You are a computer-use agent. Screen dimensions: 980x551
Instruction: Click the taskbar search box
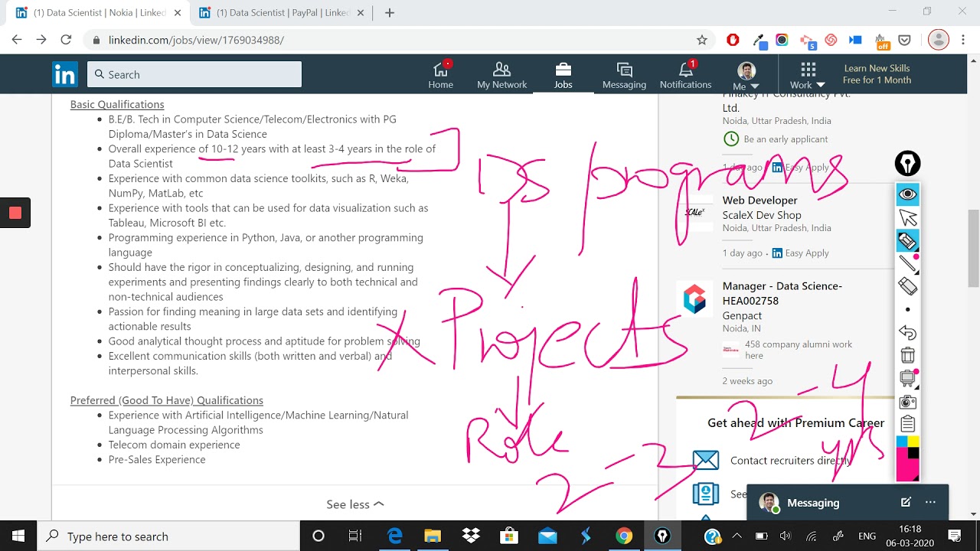168,536
